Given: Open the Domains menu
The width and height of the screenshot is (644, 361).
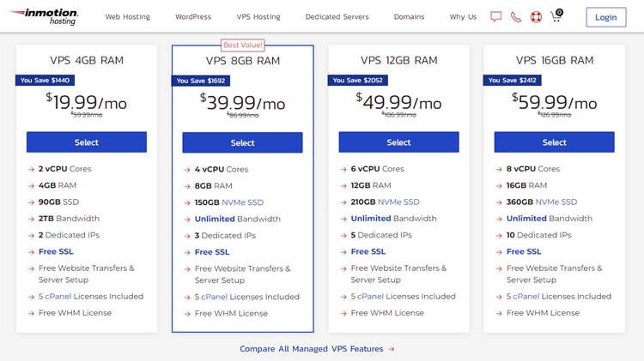Looking at the screenshot, I should (x=409, y=17).
